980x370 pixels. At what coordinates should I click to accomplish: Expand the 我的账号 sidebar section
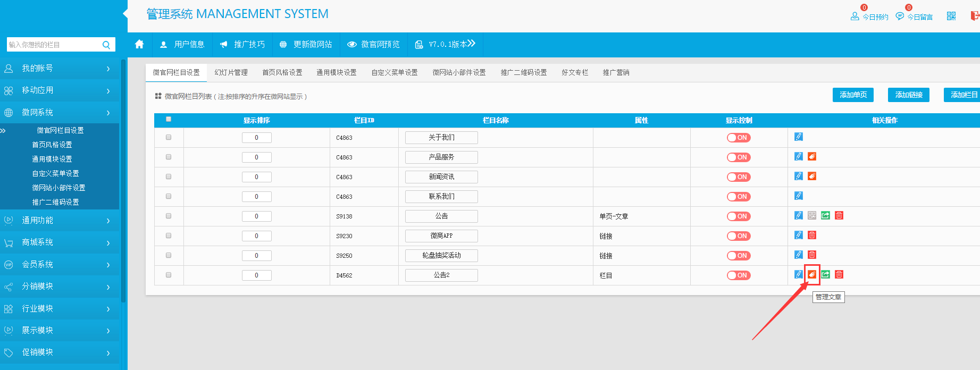point(60,69)
